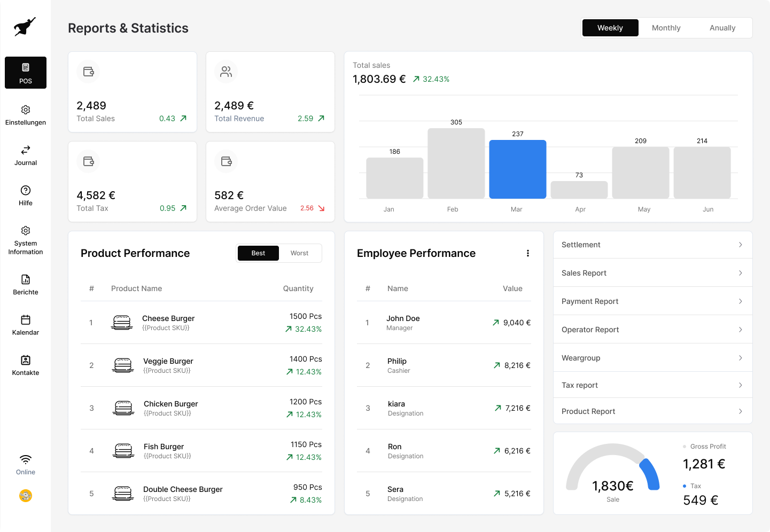Open Hilfe question mark icon
This screenshot has width=770, height=532.
26,191
